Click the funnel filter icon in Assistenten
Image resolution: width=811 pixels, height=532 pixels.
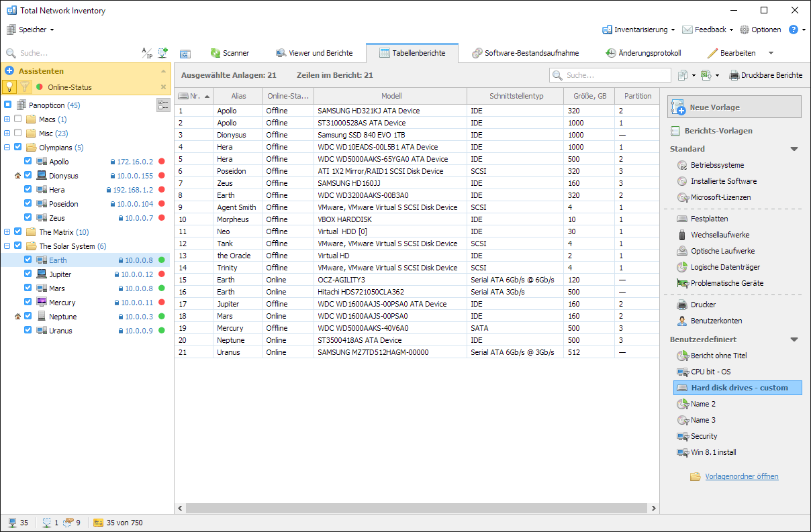tap(24, 87)
